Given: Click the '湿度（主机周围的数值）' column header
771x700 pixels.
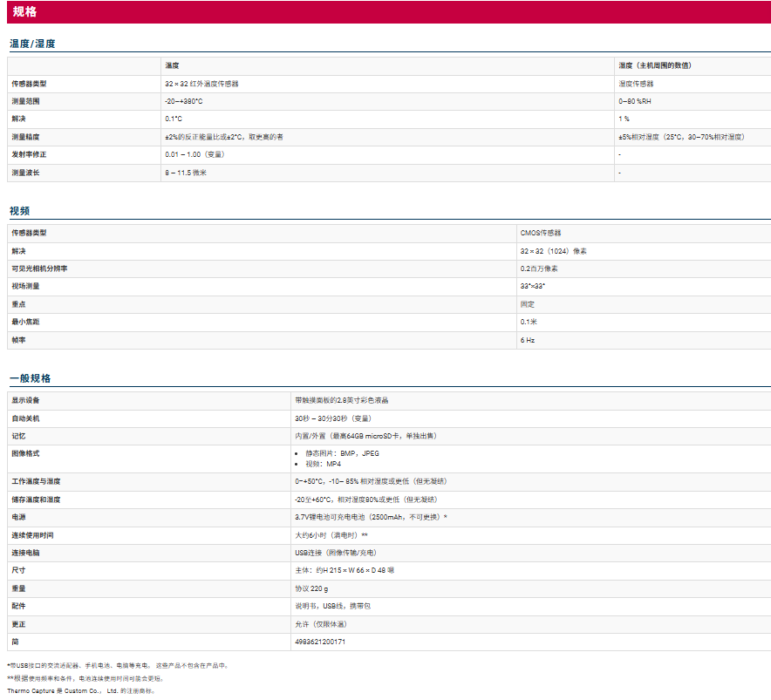Looking at the screenshot, I should [655, 65].
